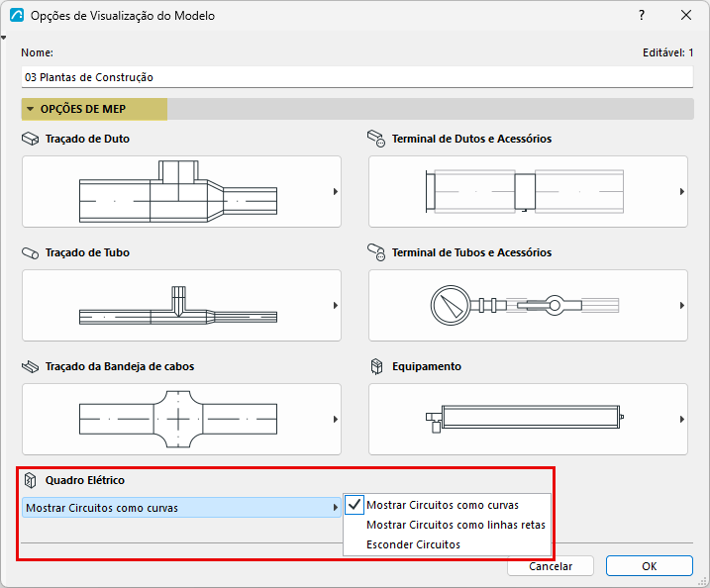Click the Traçado de Duto heading
710x588 pixels.
87,139
